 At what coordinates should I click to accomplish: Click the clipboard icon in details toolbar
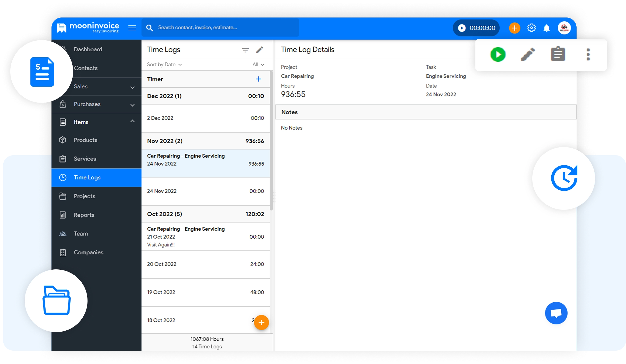pos(558,54)
